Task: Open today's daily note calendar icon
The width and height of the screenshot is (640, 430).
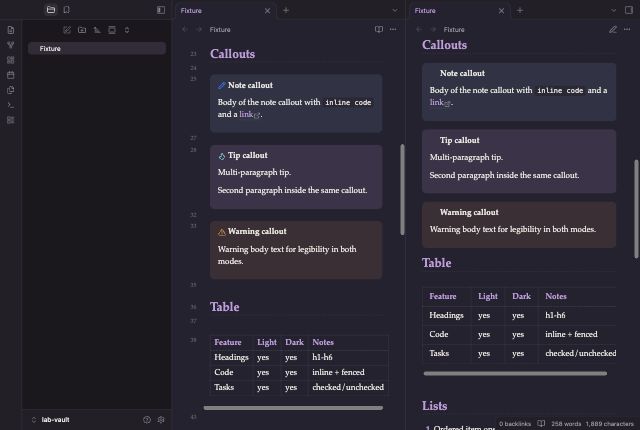Action: tap(11, 75)
